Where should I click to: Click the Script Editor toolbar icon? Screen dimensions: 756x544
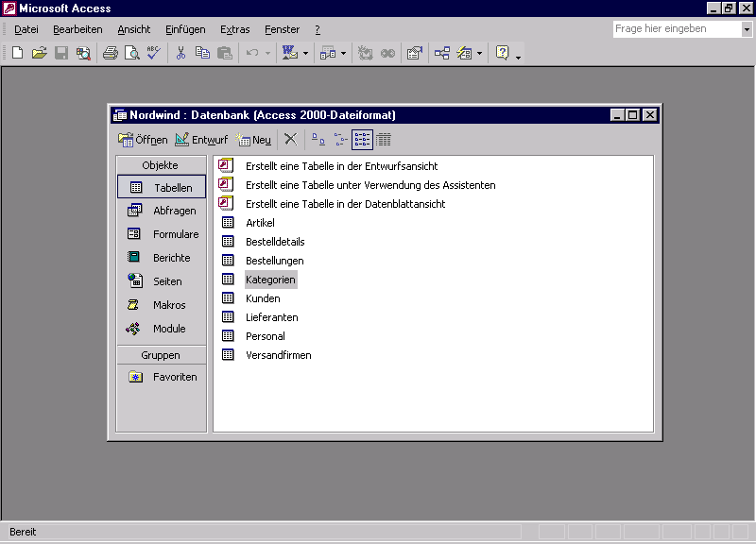click(387, 53)
